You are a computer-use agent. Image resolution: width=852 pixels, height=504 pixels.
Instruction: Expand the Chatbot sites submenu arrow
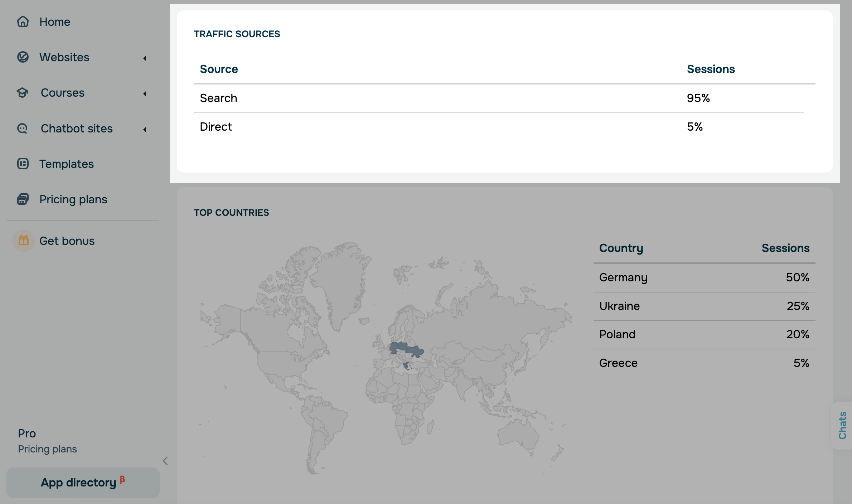click(145, 130)
